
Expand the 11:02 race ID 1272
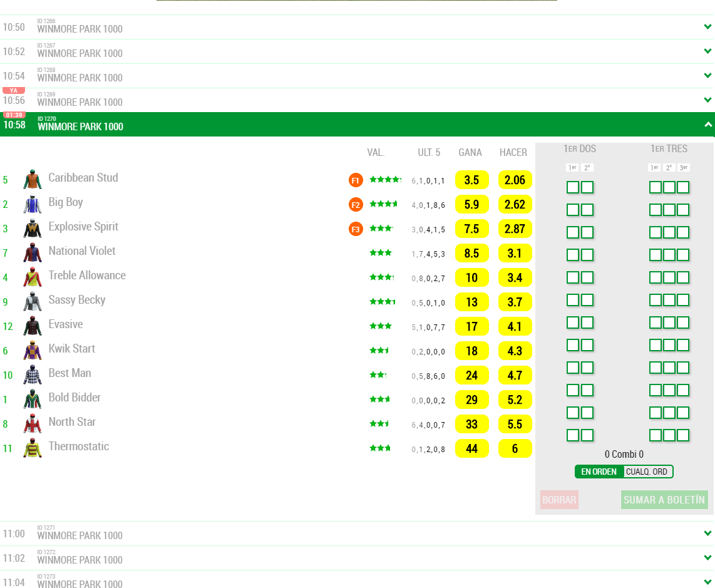(707, 558)
